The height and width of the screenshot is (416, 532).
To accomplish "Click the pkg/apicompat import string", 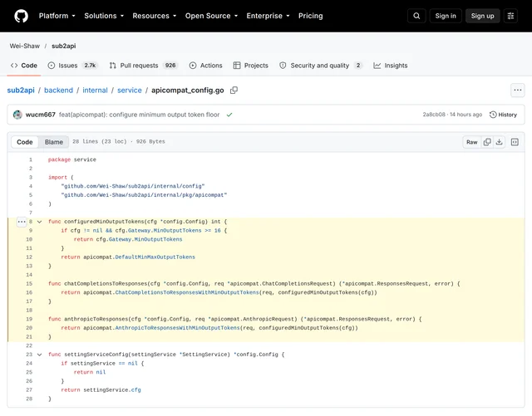I will point(144,195).
